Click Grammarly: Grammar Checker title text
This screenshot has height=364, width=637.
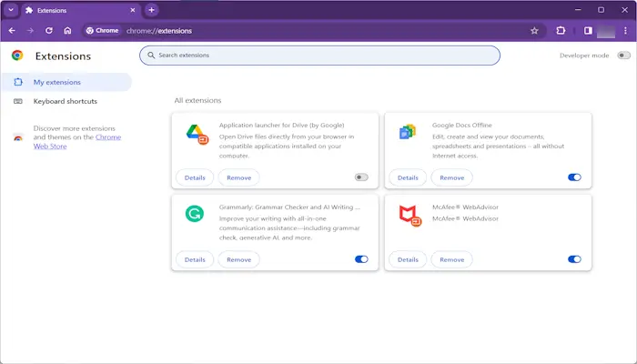289,207
